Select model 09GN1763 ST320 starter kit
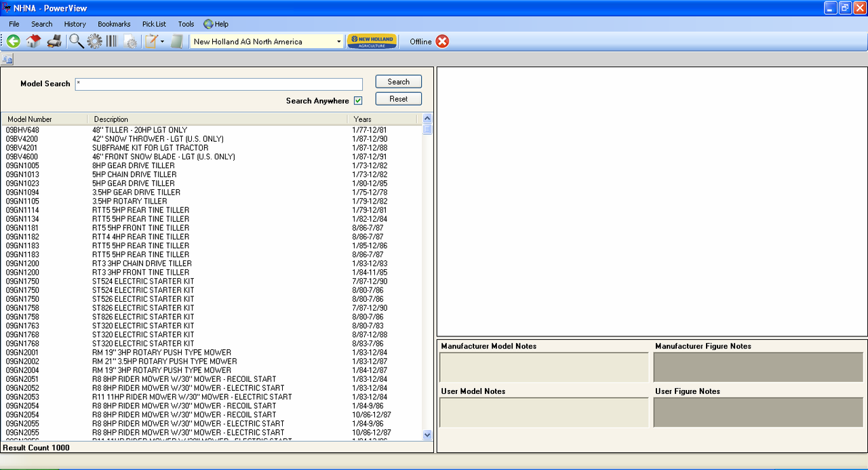This screenshot has height=470, width=868. coord(212,326)
